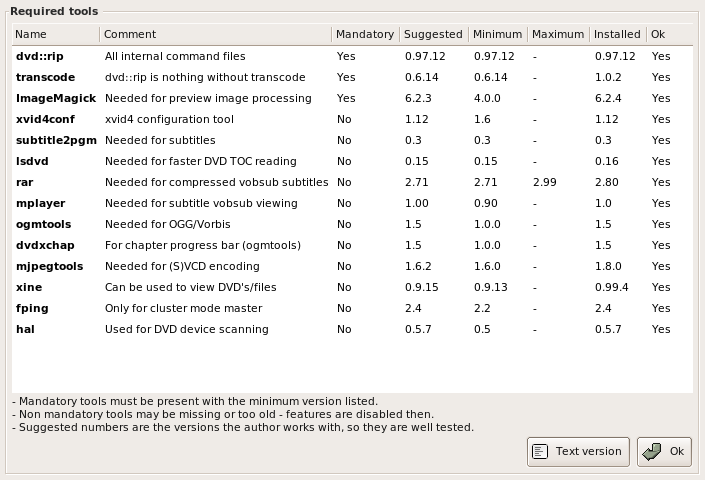Viewport: 705px width, 480px height.
Task: Sort by the Comment column header
Action: click(x=215, y=34)
